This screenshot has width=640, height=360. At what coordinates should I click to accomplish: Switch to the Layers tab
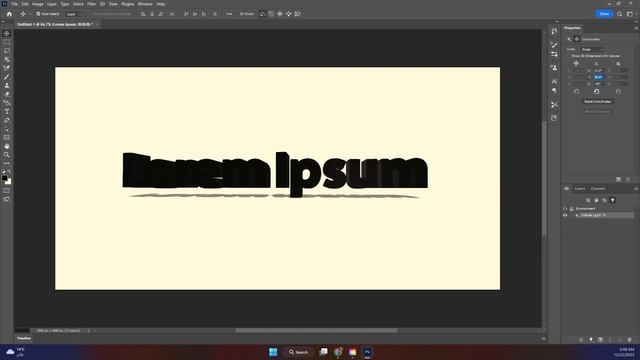tap(580, 189)
